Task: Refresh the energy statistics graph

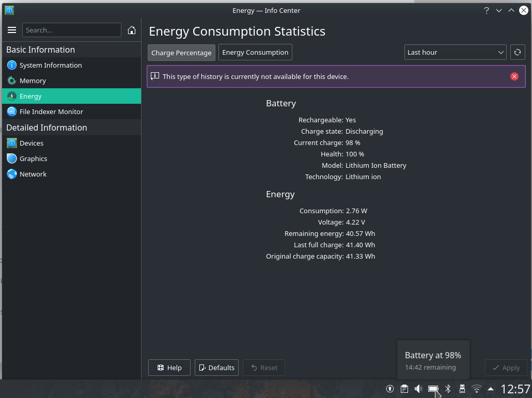Action: coord(518,52)
